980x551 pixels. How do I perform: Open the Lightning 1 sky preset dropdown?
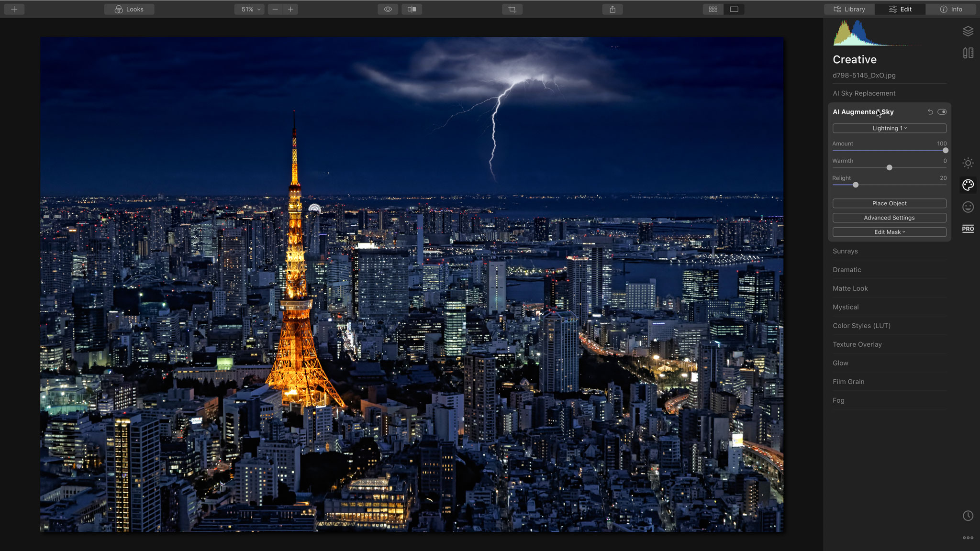[x=889, y=128]
